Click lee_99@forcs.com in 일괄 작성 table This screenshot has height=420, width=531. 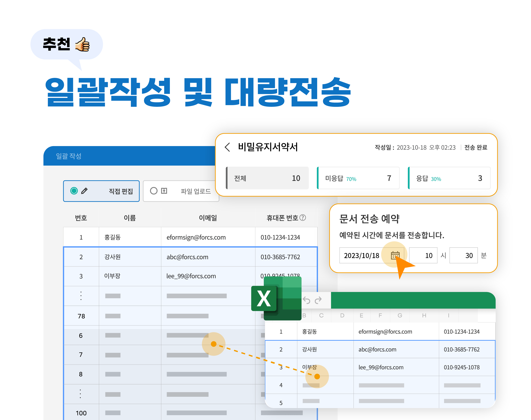pyautogui.click(x=191, y=276)
